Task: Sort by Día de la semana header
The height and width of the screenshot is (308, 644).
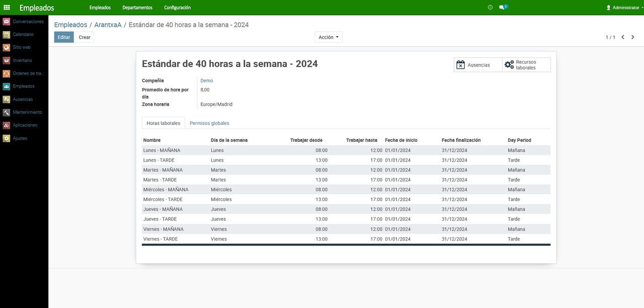Action: [229, 140]
